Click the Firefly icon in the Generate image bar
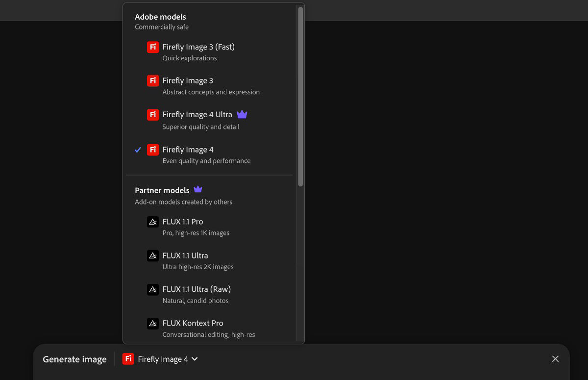Viewport: 588px width, 380px height. (128, 359)
